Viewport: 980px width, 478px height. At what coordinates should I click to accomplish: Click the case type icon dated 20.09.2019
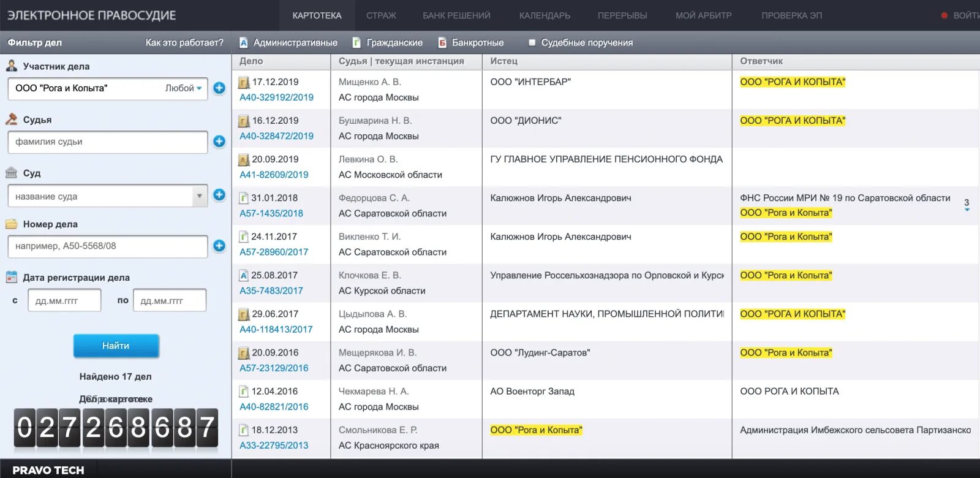[244, 159]
